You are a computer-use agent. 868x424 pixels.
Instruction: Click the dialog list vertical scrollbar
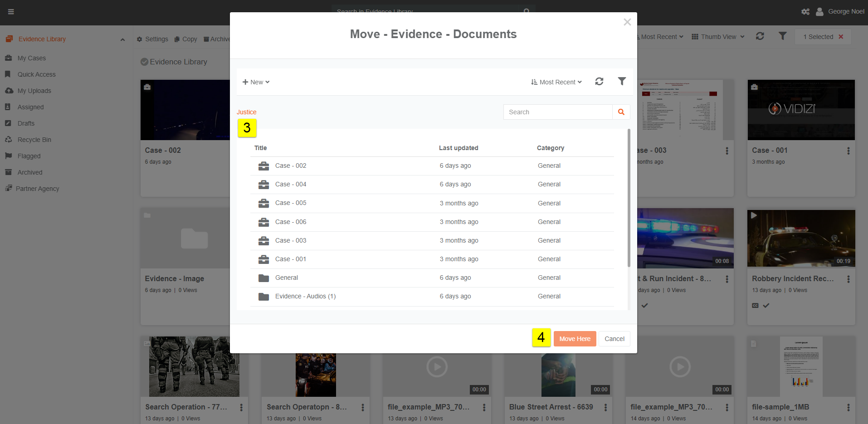click(x=629, y=200)
